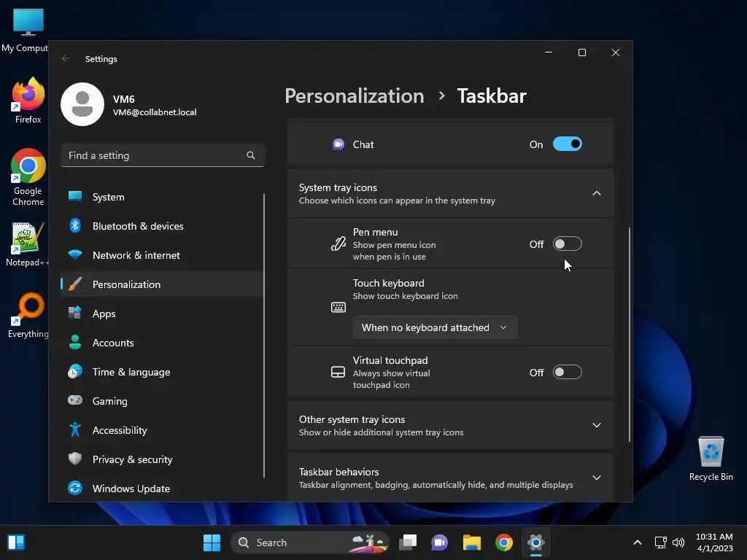Maximize the Settings window
This screenshot has height=560, width=747.
[581, 52]
